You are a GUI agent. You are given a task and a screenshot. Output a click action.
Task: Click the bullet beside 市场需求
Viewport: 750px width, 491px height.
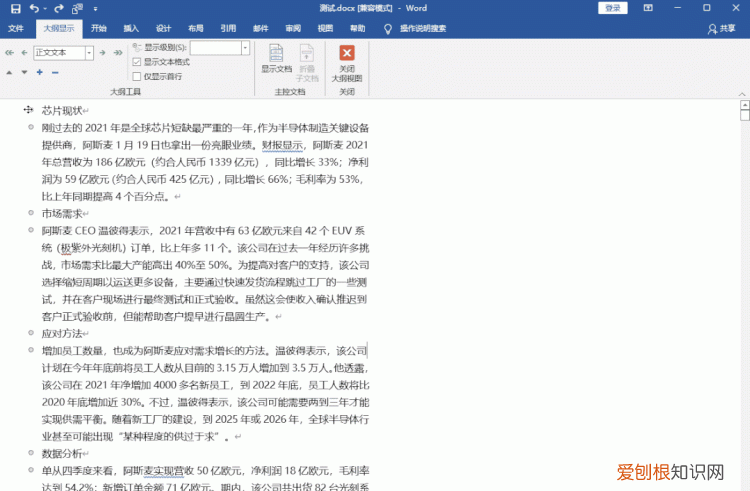pos(31,213)
